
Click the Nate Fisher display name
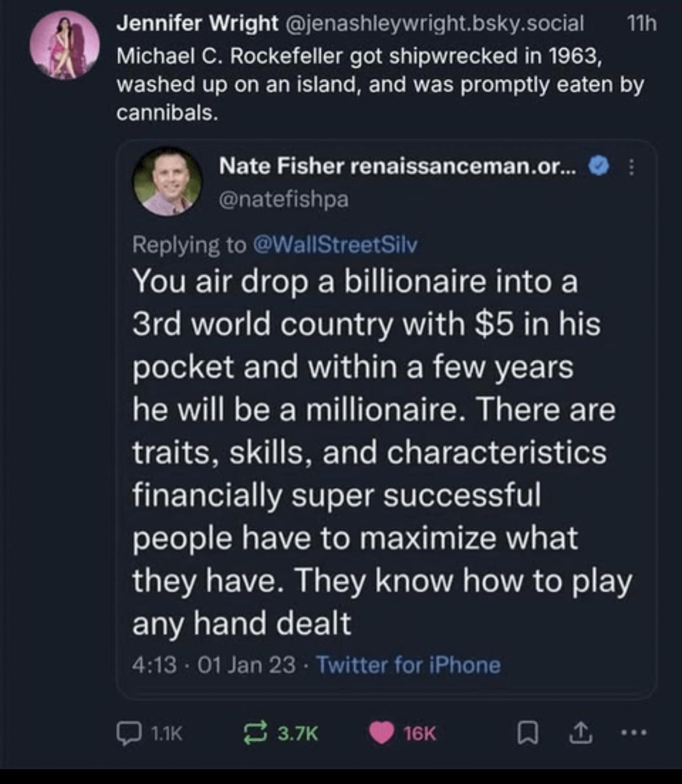tap(281, 166)
